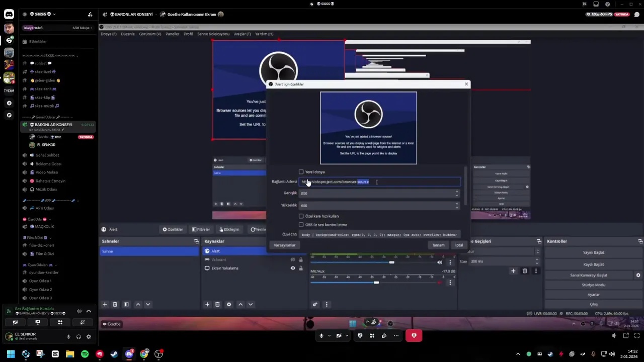This screenshot has height=362, width=644.
Task: Click share screen icon in call bar
Action: [x=360, y=335]
